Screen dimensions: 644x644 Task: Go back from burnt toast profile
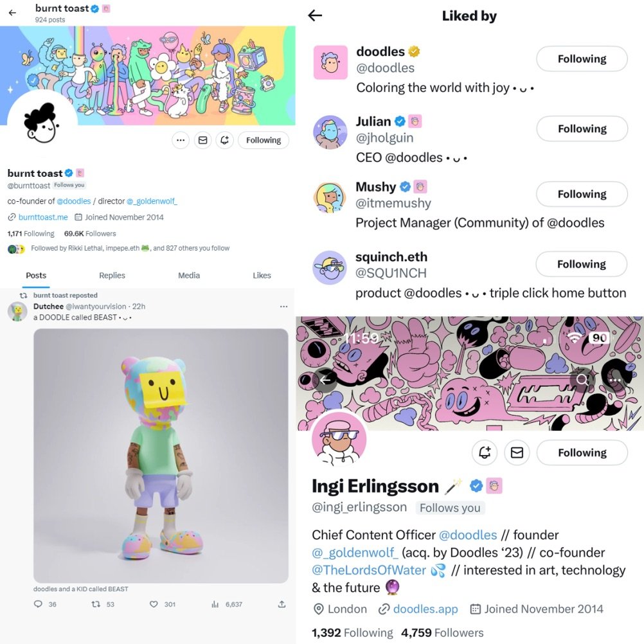[x=13, y=13]
